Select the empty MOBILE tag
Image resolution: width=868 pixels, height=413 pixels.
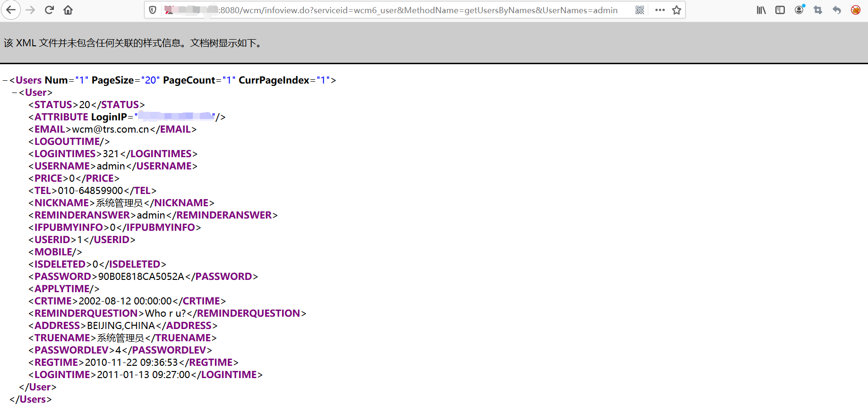click(x=55, y=252)
